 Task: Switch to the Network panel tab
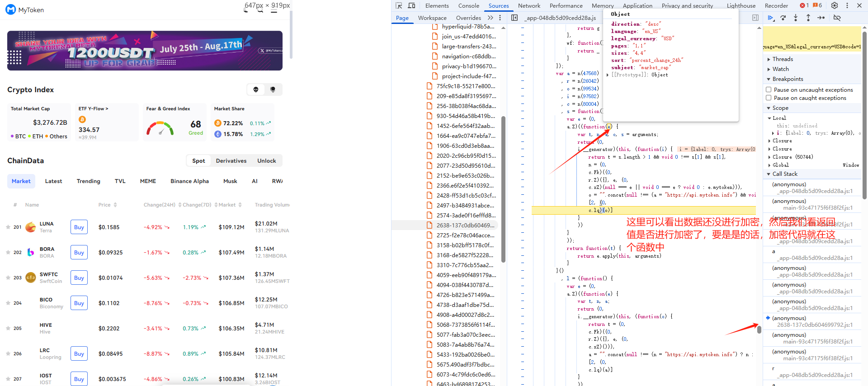529,5
